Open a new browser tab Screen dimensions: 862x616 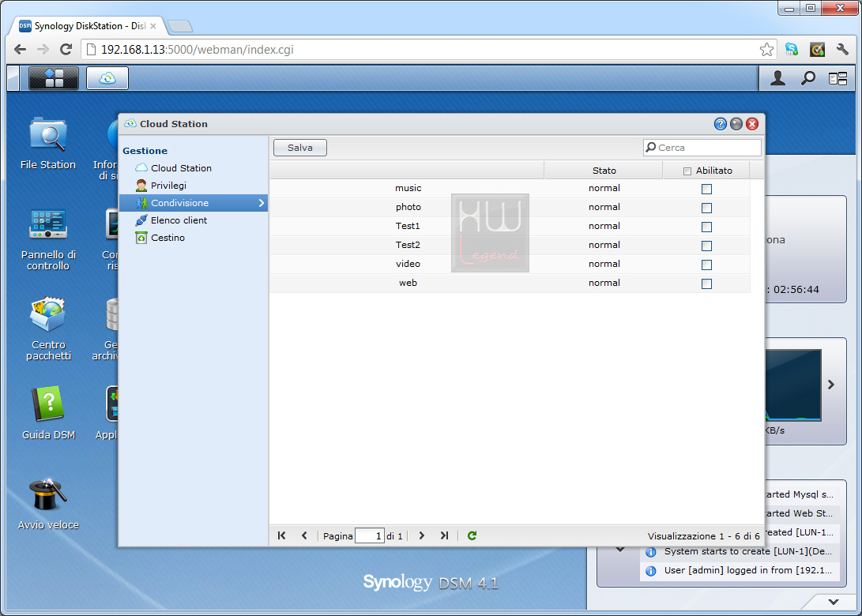(x=180, y=26)
